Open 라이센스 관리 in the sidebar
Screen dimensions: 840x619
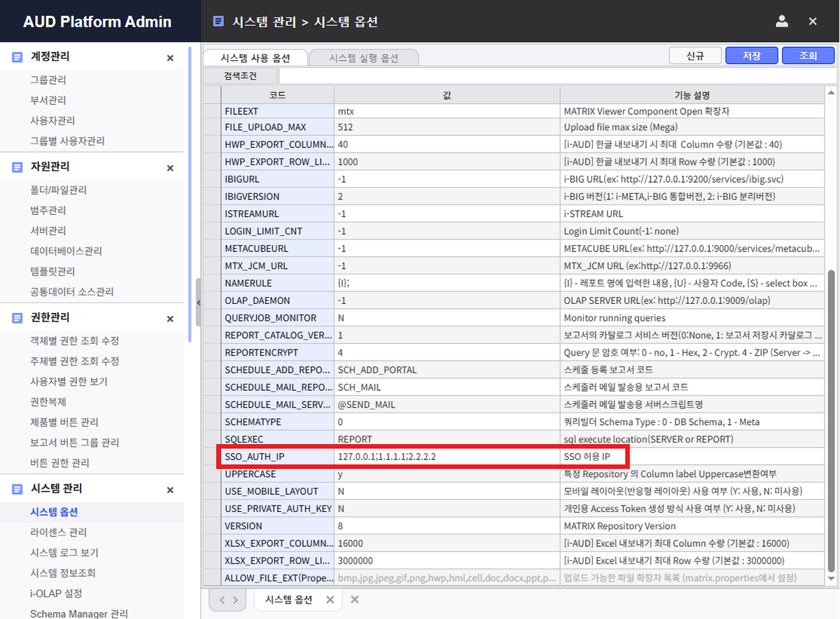tap(59, 532)
